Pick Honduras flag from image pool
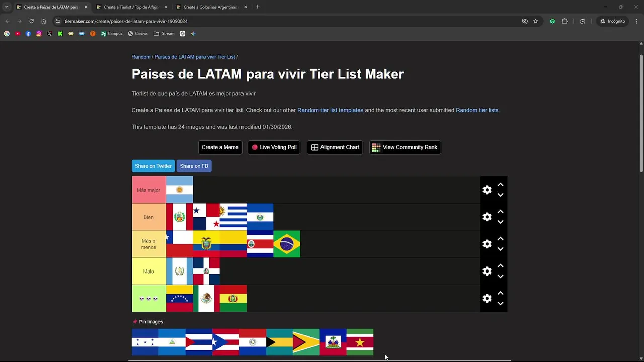The height and width of the screenshot is (362, 644). click(145, 342)
